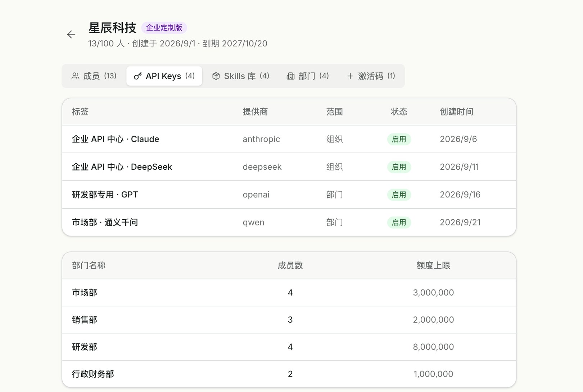Switch to the 部门 (4) tab

click(x=308, y=76)
